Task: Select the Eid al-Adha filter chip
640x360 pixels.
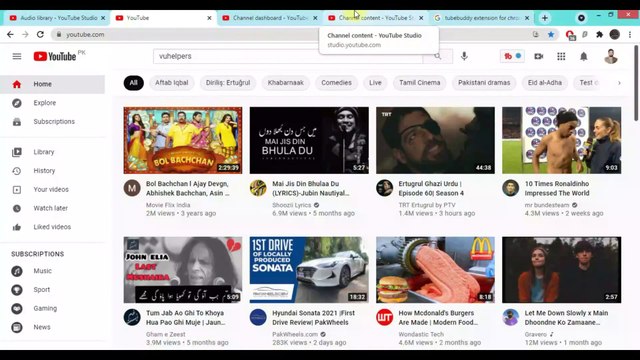Action: pos(544,83)
